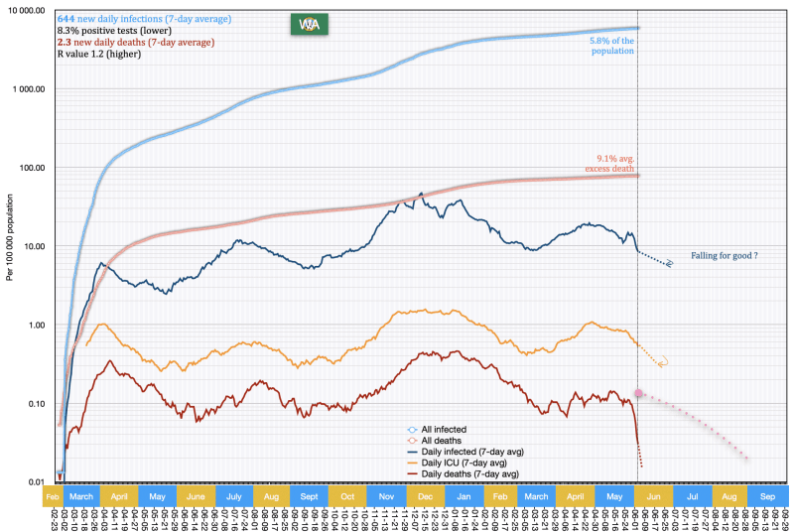The height and width of the screenshot is (532, 794).
Task: Click the orange curved arrow after the ICU line
Action: [x=664, y=362]
